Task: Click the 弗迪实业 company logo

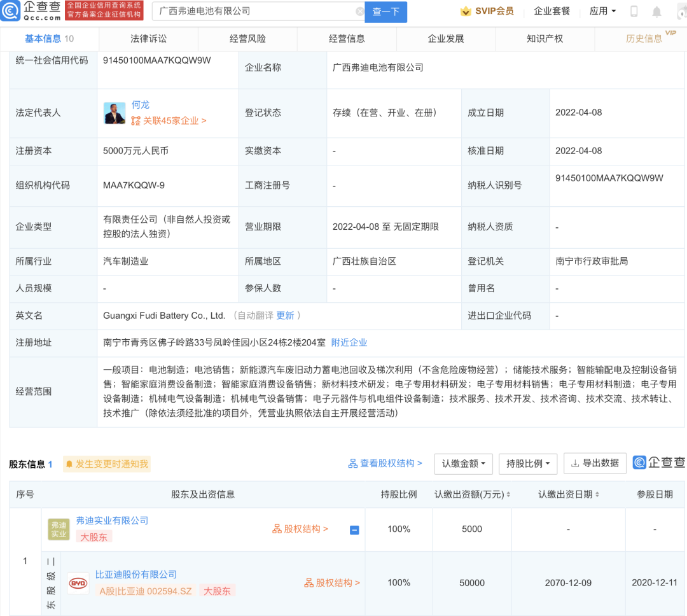Action: pyautogui.click(x=59, y=529)
